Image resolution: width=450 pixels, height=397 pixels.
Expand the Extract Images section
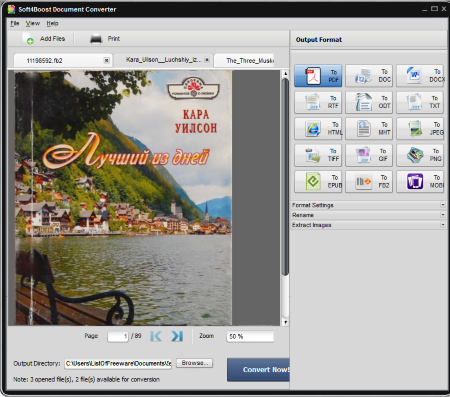(x=368, y=225)
